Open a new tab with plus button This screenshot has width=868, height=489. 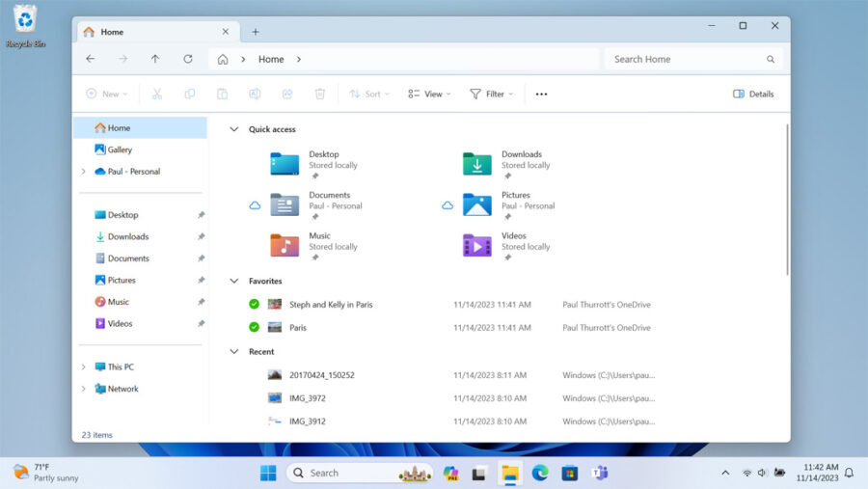tap(256, 32)
